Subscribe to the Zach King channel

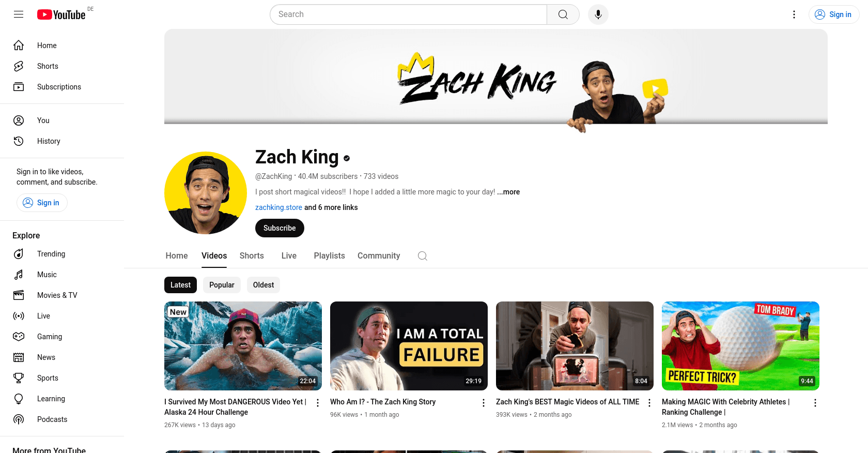[x=280, y=228]
